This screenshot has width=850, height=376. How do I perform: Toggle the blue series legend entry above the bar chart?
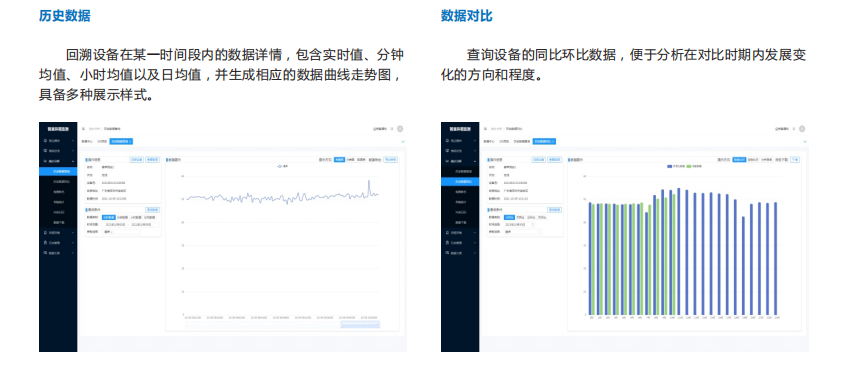click(x=677, y=166)
